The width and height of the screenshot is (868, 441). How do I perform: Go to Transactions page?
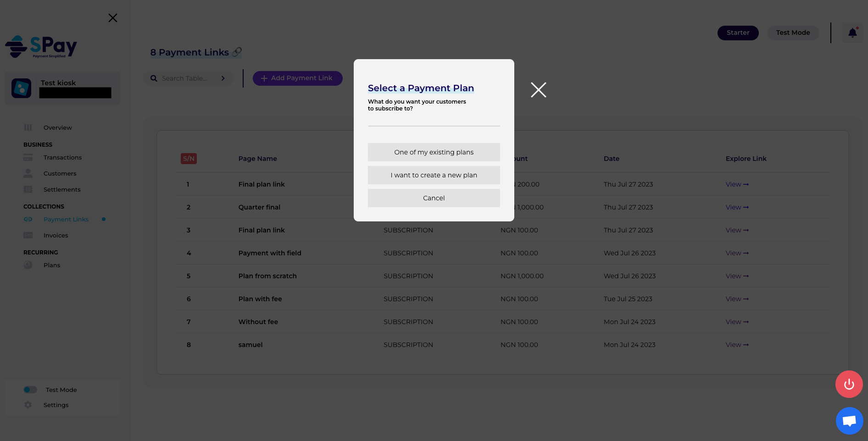(62, 157)
